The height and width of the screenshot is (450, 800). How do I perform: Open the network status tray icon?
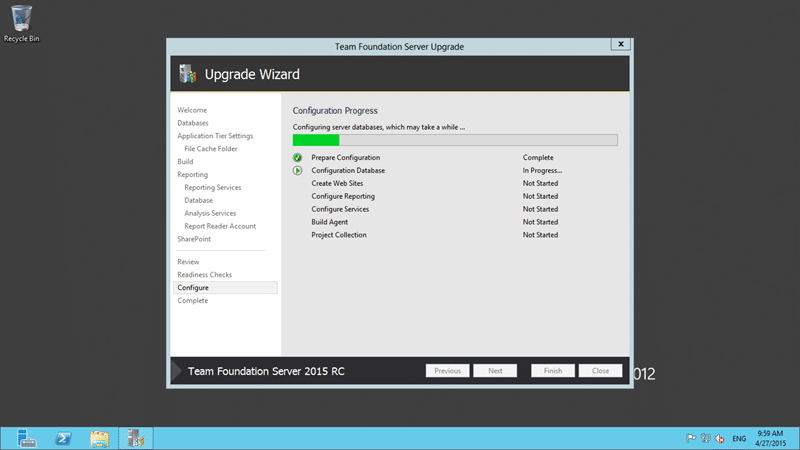click(x=706, y=438)
